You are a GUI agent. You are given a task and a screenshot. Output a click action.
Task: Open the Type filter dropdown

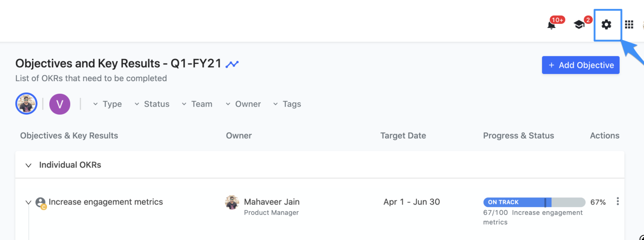pos(107,104)
